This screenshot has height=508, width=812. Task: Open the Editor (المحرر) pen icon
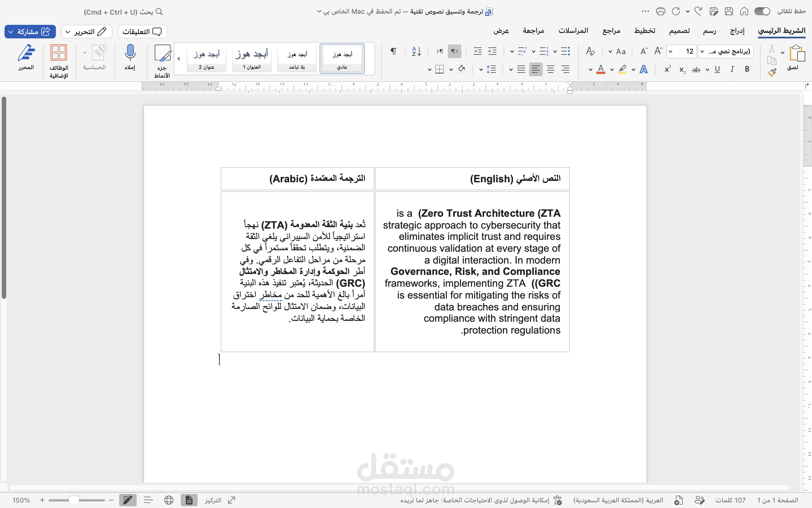(26, 57)
